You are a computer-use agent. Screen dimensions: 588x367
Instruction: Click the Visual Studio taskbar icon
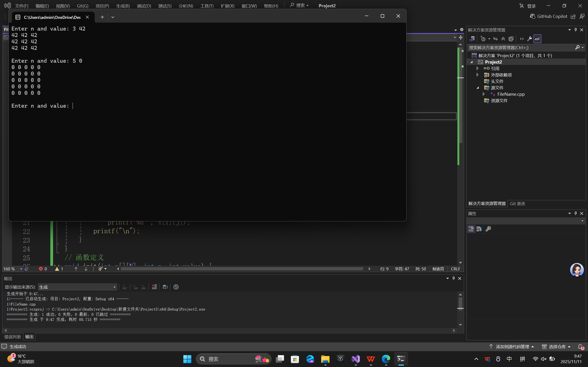pos(355,359)
